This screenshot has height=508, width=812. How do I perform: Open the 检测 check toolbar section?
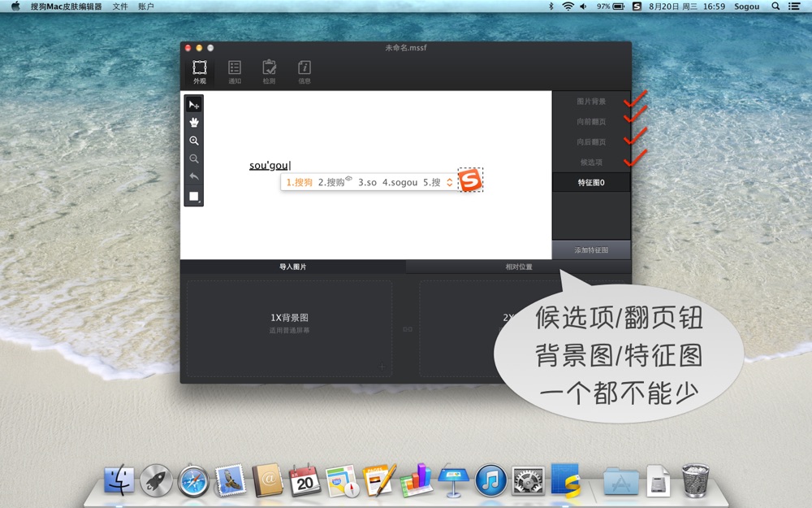[x=270, y=72]
